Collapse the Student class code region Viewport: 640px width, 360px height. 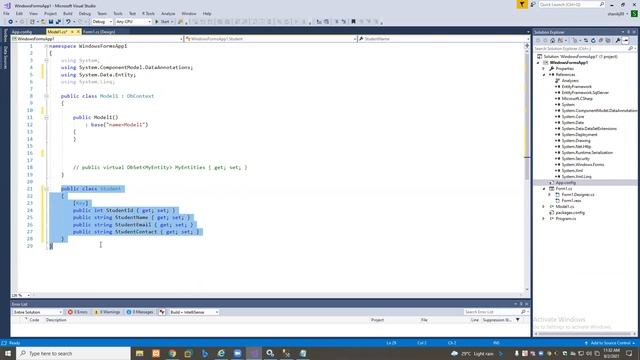(46, 189)
